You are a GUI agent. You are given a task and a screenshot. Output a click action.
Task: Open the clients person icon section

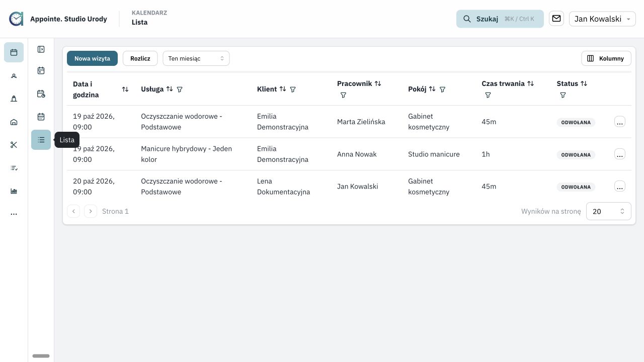[14, 76]
